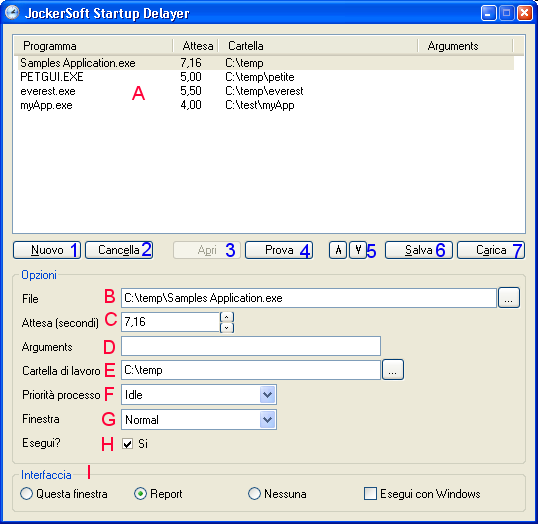538x524 pixels.
Task: Browse for file with ellipsis button
Action: [509, 298]
